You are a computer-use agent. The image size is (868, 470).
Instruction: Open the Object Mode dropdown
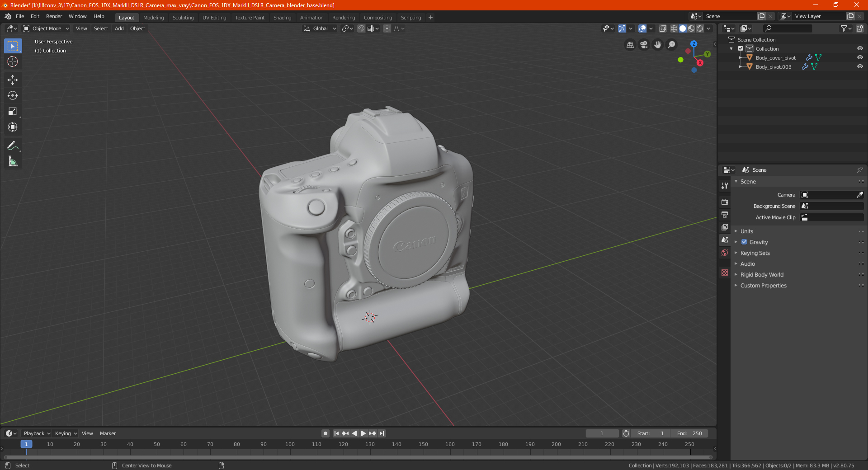coord(46,28)
